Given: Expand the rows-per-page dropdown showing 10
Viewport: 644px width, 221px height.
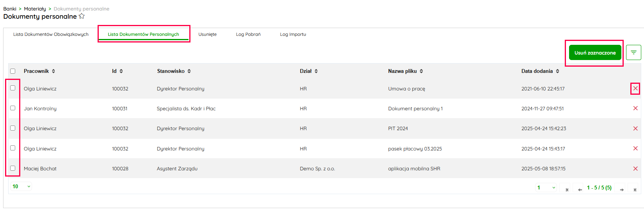Looking at the screenshot, I should tap(21, 186).
